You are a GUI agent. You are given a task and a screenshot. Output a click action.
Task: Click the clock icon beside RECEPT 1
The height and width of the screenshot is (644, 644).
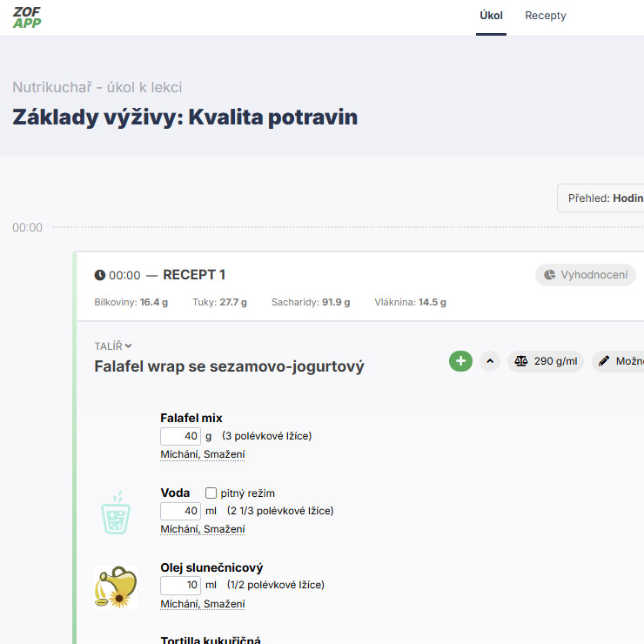[100, 275]
